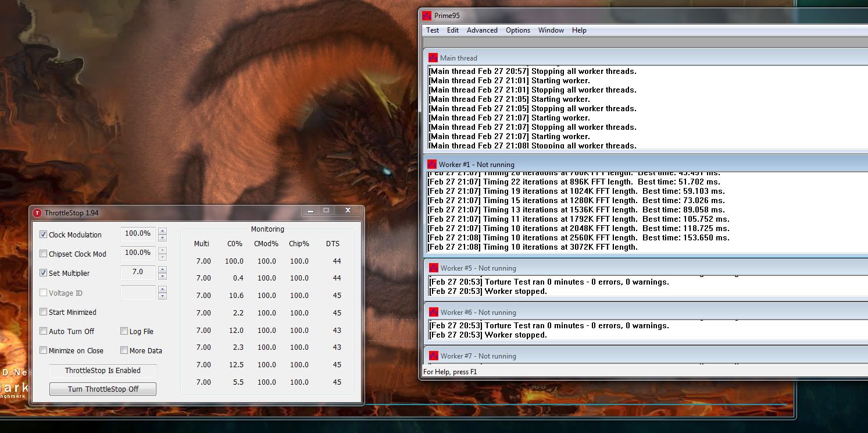
Task: Check the Log File option
Action: (x=124, y=331)
